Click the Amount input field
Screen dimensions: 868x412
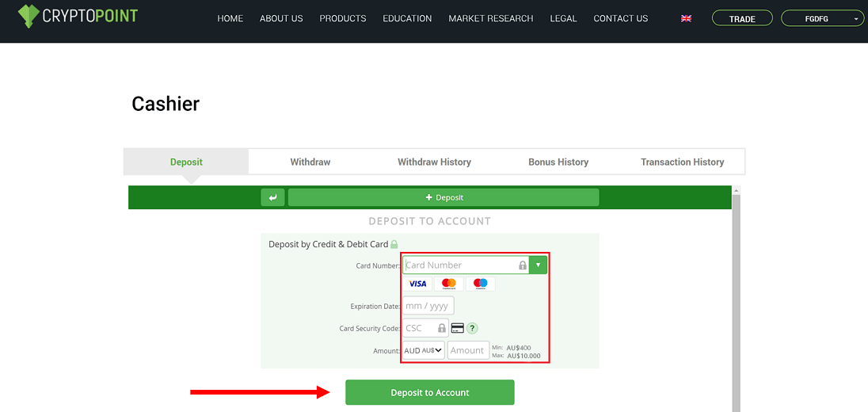467,350
